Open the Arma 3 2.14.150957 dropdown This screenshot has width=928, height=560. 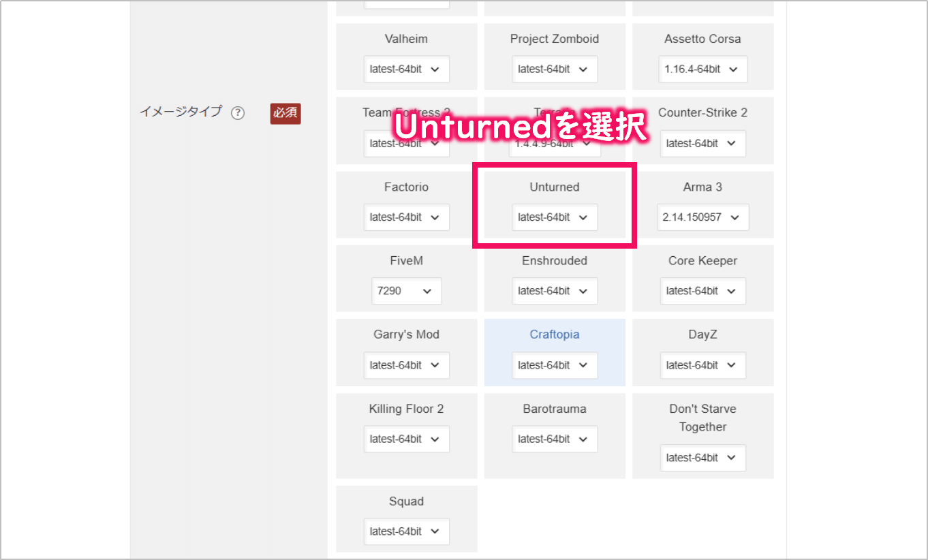coord(702,217)
